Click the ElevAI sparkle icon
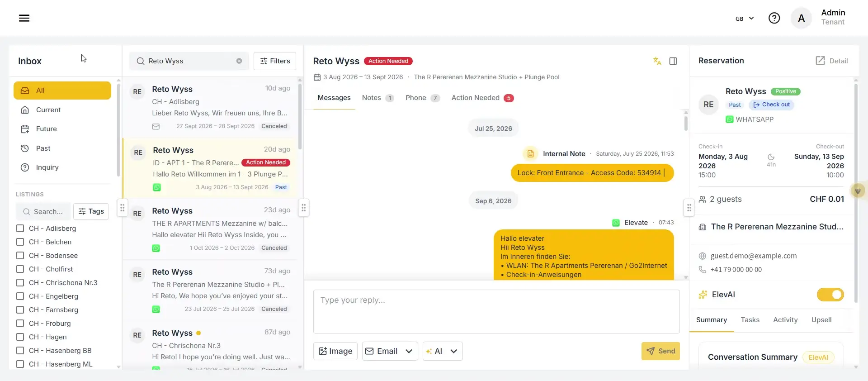Screen dimensions: 868x381 click(703, 295)
